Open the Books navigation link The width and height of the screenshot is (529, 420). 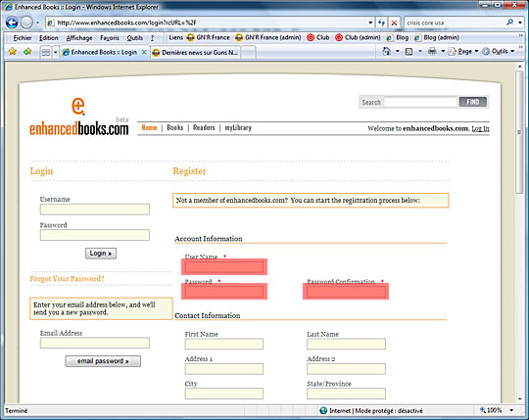tap(174, 127)
